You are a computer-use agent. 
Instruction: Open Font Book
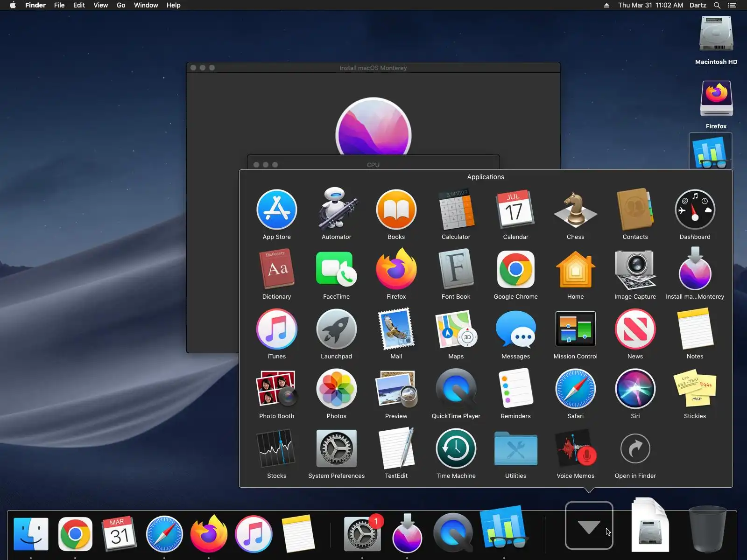click(x=456, y=269)
